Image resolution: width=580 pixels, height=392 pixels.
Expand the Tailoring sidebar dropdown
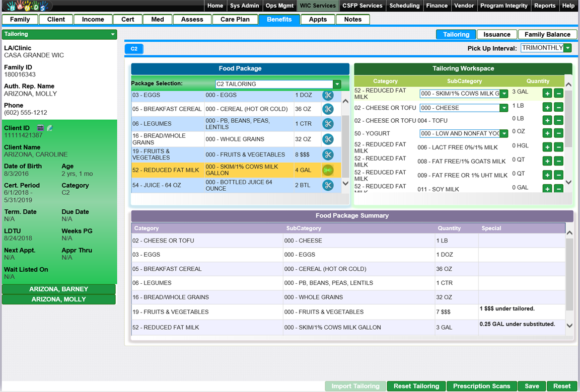[112, 35]
